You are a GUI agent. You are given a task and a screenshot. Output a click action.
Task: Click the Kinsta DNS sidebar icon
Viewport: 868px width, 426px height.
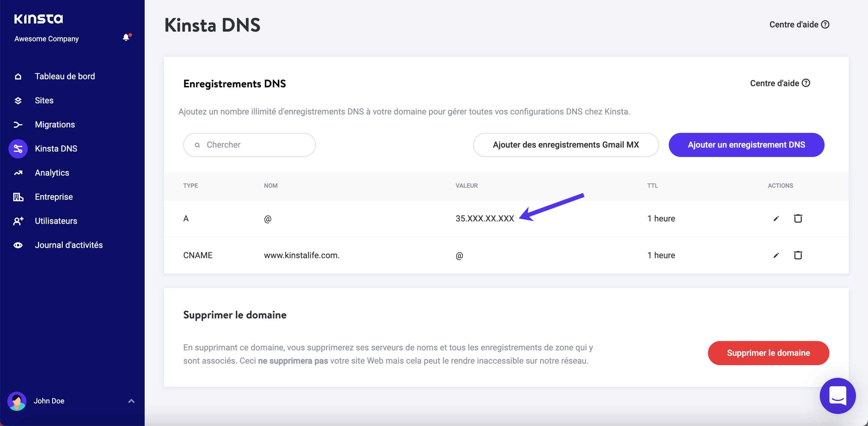click(x=18, y=149)
